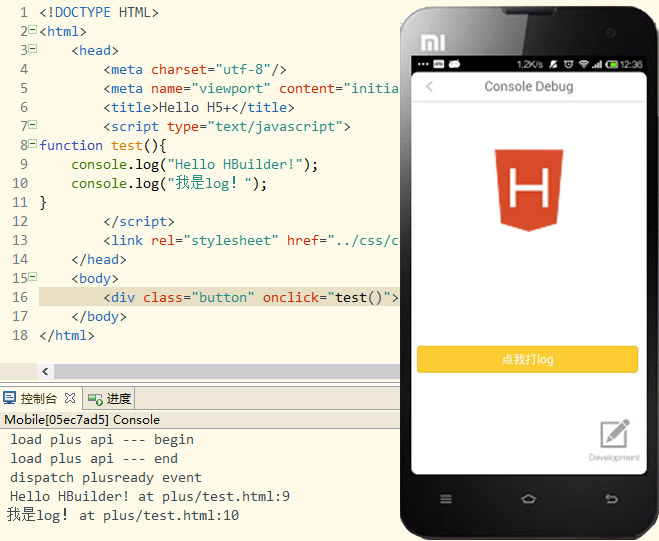
Task: Tap the Console Debug title text
Action: click(x=529, y=87)
